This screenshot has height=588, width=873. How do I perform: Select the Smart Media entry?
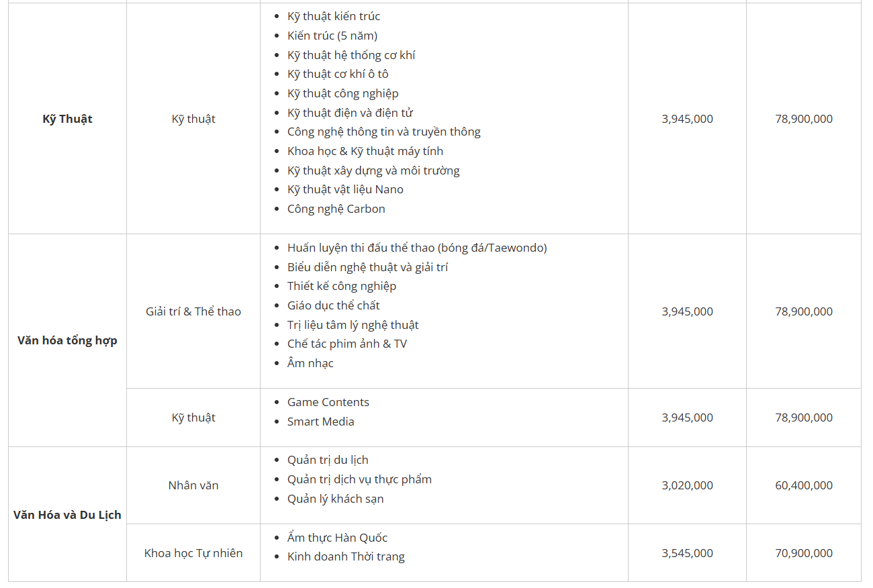pos(321,422)
